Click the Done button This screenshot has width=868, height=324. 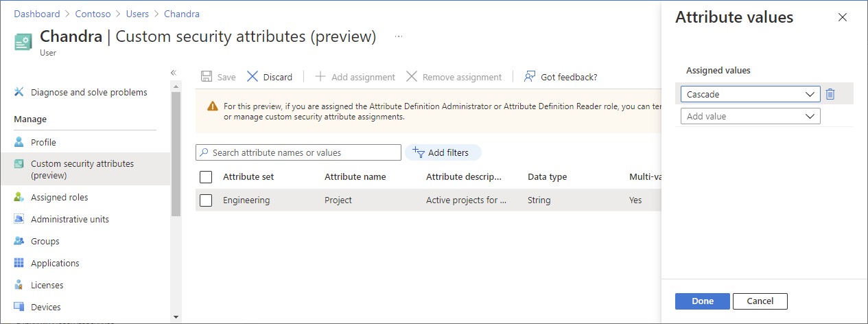coord(702,301)
